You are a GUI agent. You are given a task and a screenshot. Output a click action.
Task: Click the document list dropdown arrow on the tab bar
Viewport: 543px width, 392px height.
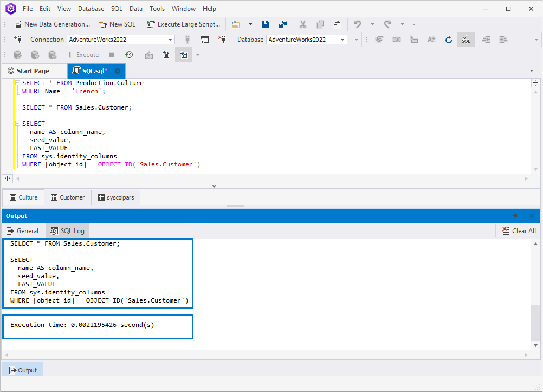532,71
